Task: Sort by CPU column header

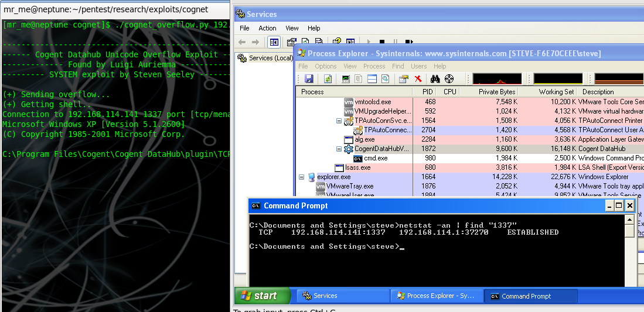Action: 447,91
